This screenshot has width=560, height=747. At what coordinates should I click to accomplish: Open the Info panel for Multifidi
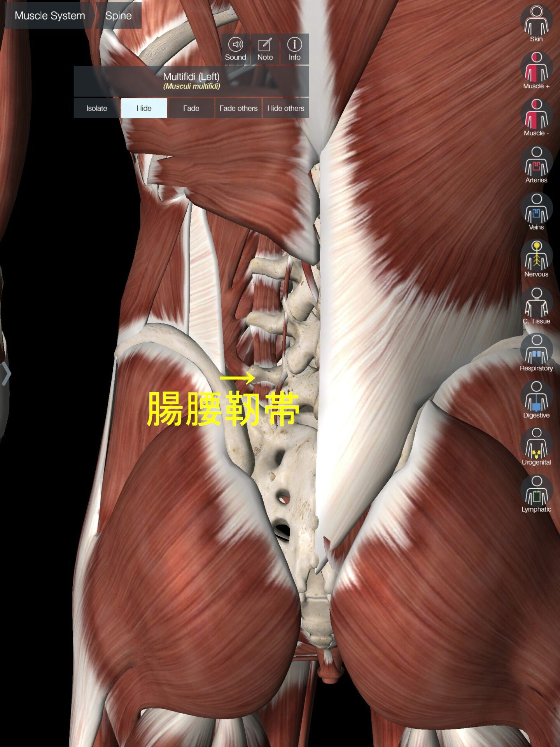click(x=294, y=49)
